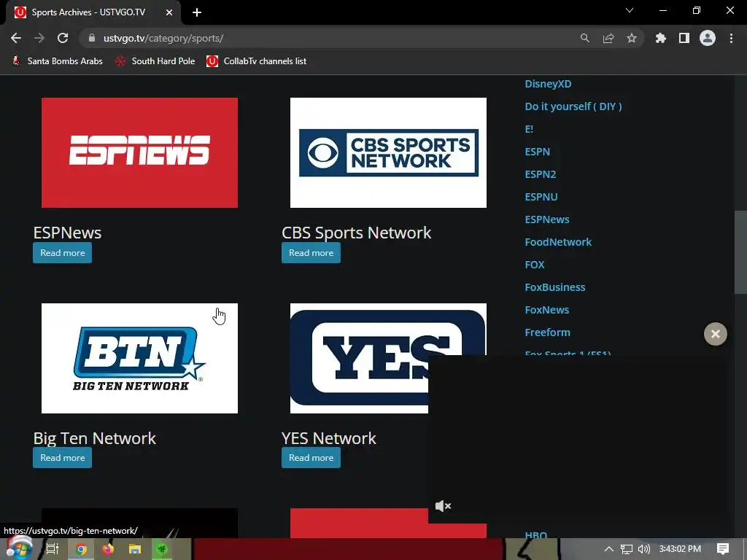Open South Hard Pole bookmark
Screen dimensions: 747x560
click(155, 61)
